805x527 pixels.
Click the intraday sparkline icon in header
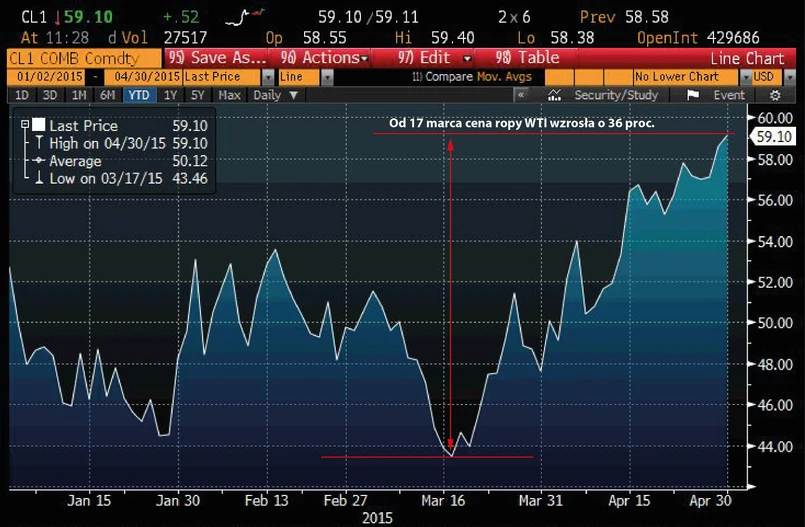pos(245,17)
